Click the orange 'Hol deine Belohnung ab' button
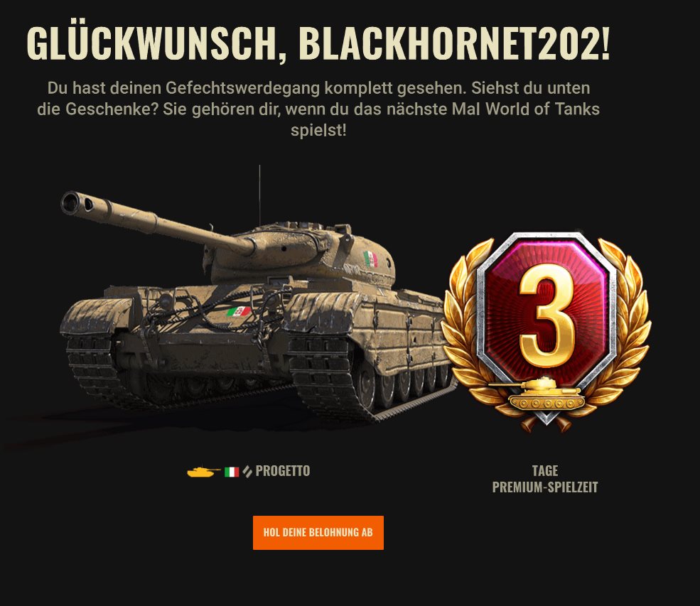Viewport: 700px width, 606px height. (318, 532)
